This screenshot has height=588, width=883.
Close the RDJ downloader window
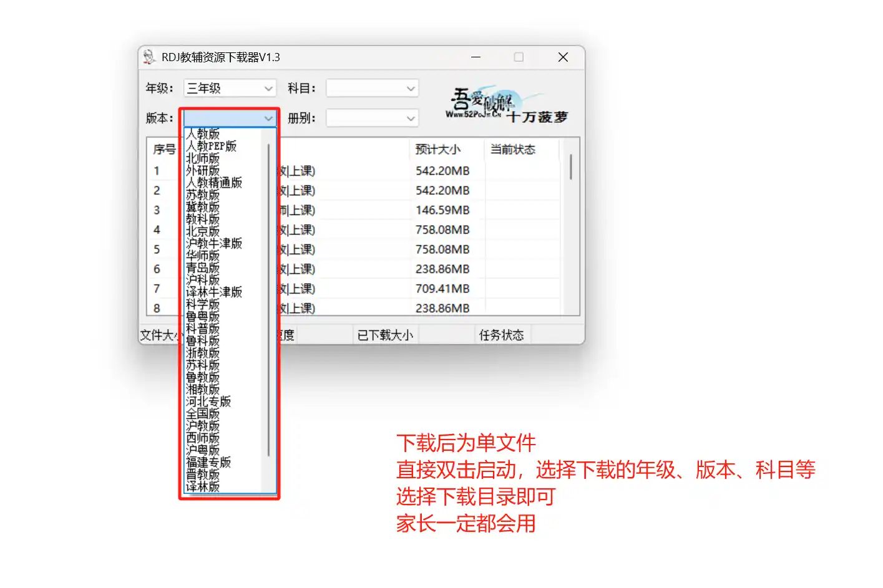click(x=563, y=57)
